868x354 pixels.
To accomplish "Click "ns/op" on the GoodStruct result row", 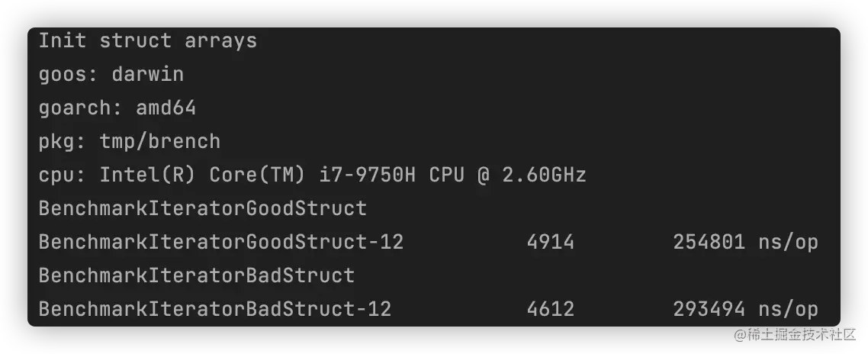I will 788,243.
